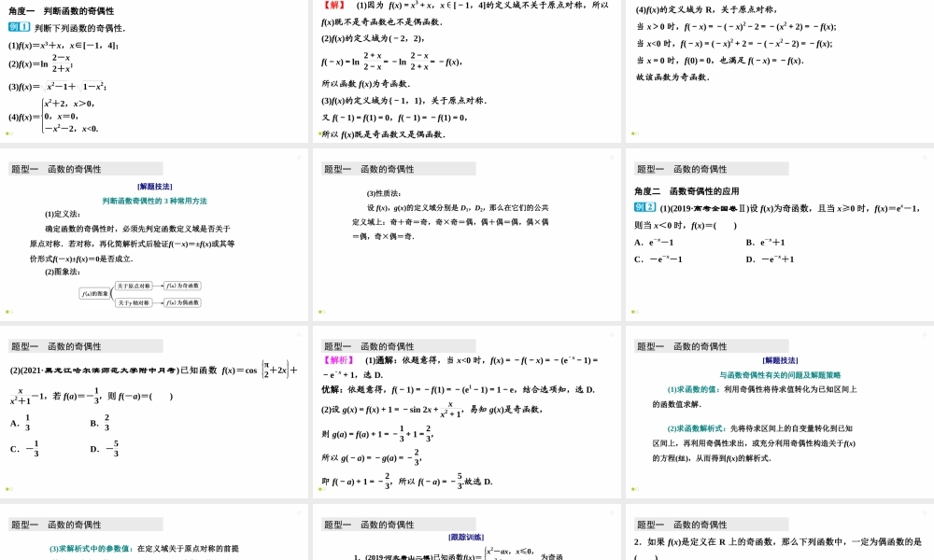Open the slide containing 角度一 判断函数的奇偶性
The height and width of the screenshot is (560, 934).
154,70
